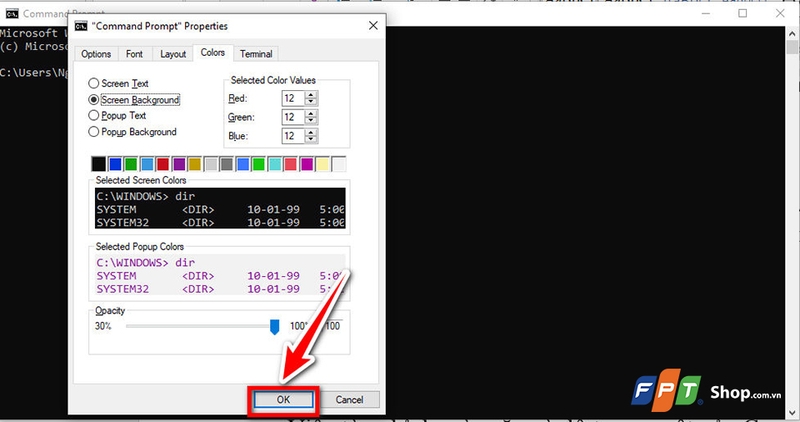This screenshot has height=422, width=800.
Task: Switch to the Terminal tab
Action: 256,54
